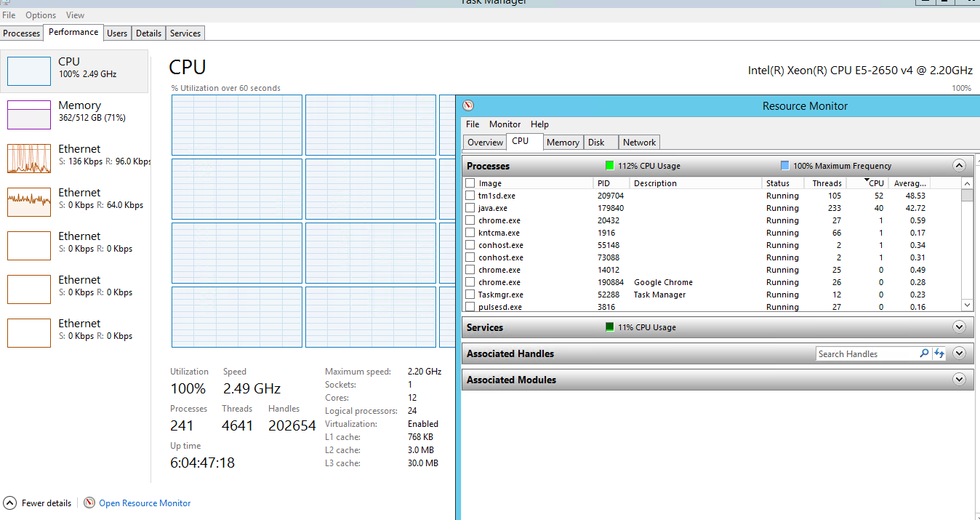Collapse the Processes section chevron
980x520 pixels.
[959, 166]
